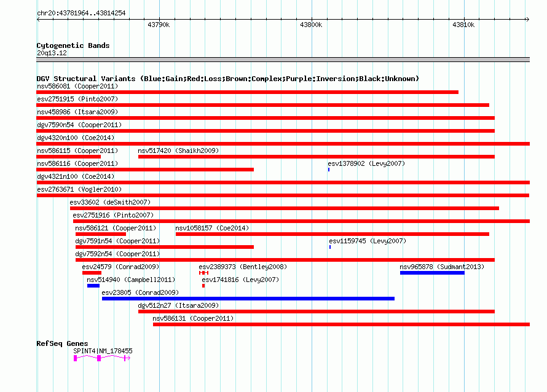The height and width of the screenshot is (392, 547).
Task: Click the RefSeq Genes track title
Action: coord(62,343)
